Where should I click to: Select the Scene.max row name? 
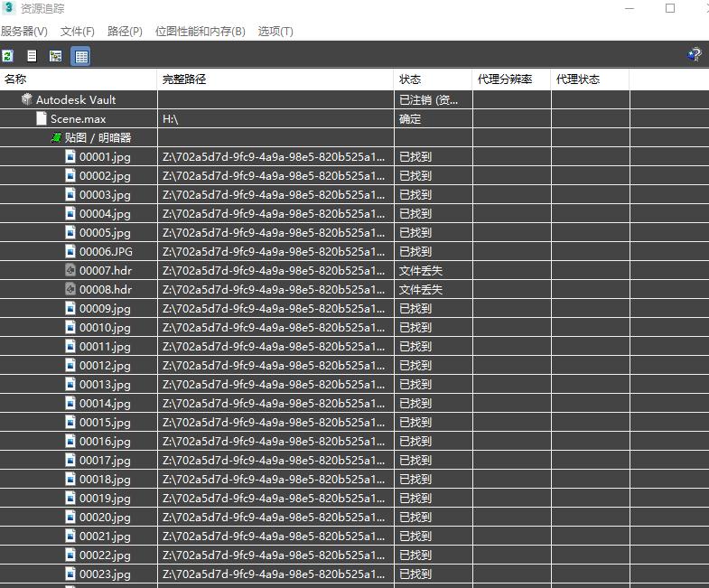click(x=78, y=119)
